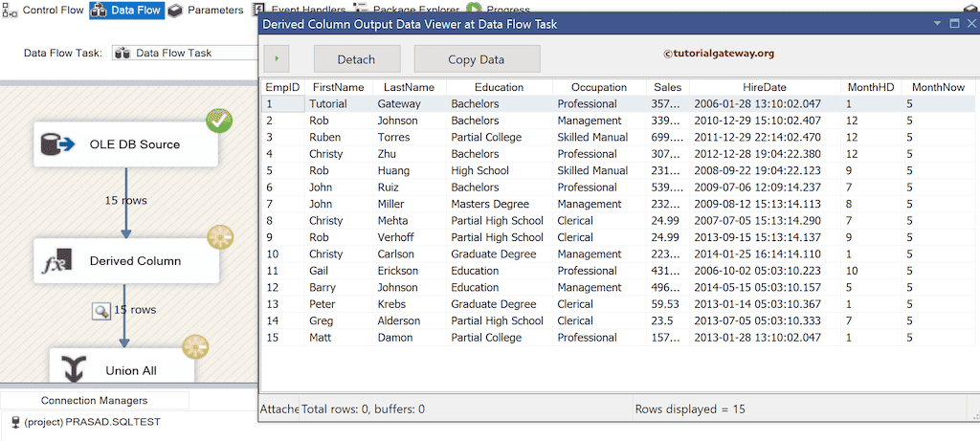Open the data viewer window options dropdown
Screen dimensions: 980x441
pos(937,23)
